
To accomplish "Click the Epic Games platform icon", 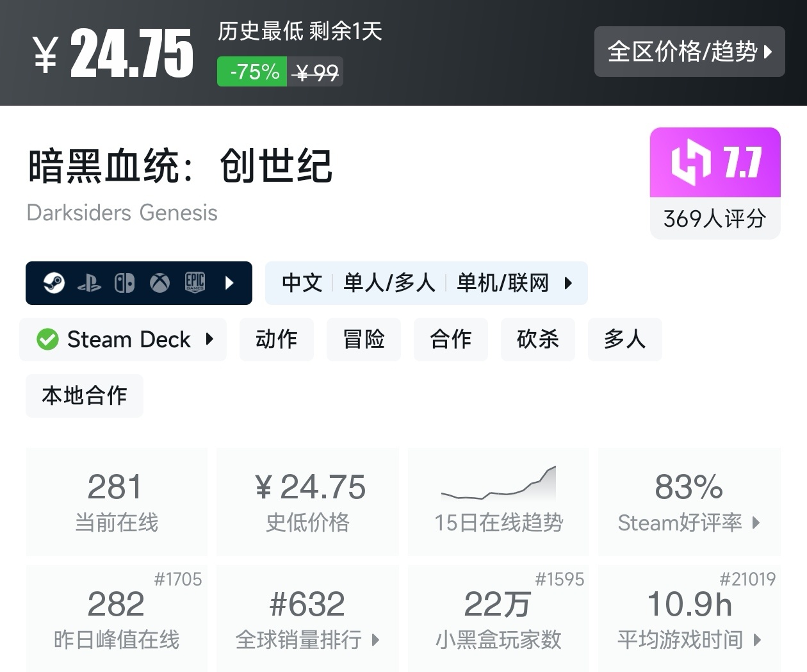I will click(195, 283).
